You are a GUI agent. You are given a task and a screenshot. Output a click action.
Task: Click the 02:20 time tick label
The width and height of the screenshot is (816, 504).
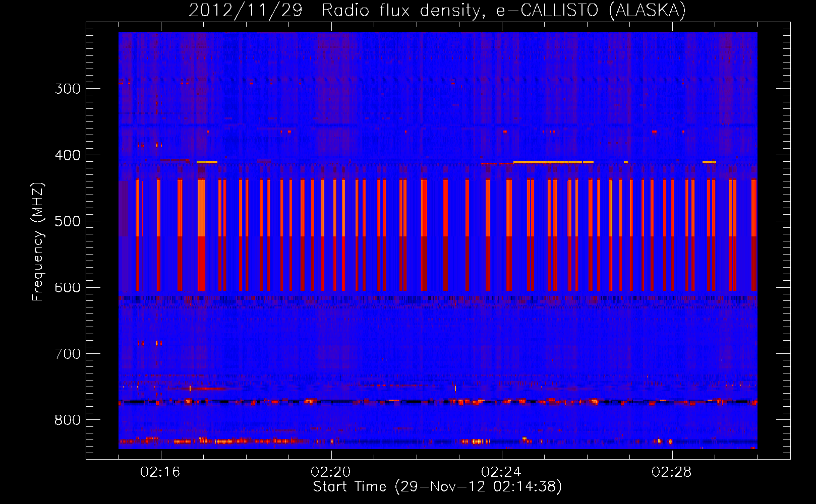click(331, 472)
